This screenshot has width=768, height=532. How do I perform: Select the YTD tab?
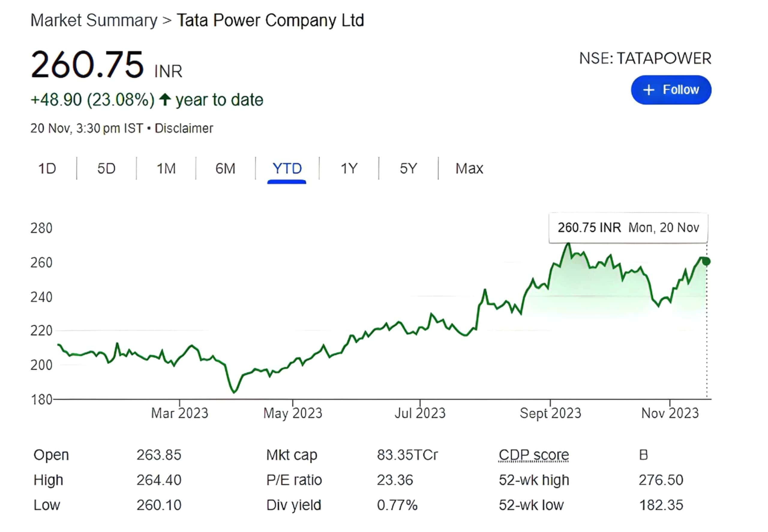[287, 168]
